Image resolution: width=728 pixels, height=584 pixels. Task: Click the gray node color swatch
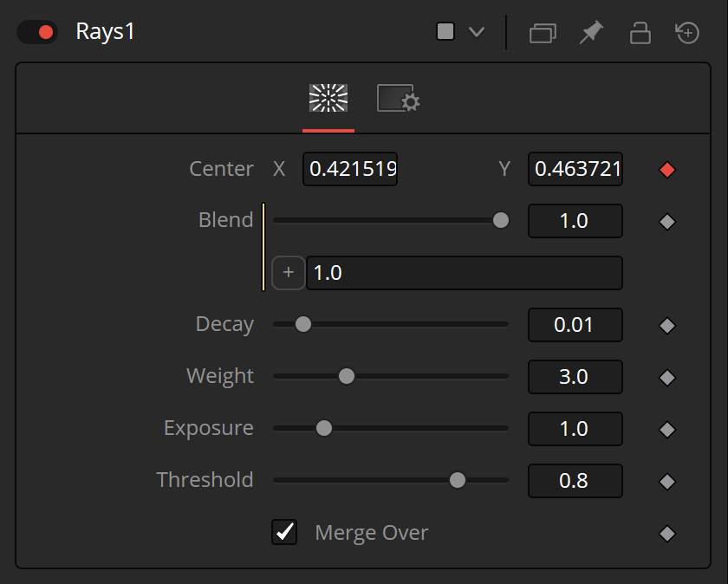(445, 32)
